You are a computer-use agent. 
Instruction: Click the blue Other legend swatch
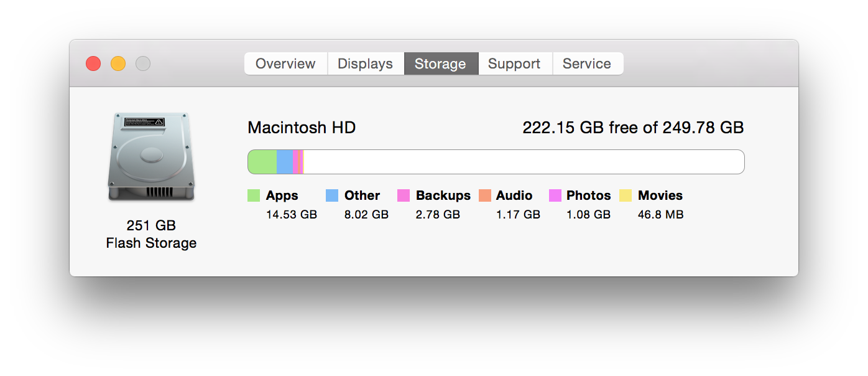coord(332,195)
